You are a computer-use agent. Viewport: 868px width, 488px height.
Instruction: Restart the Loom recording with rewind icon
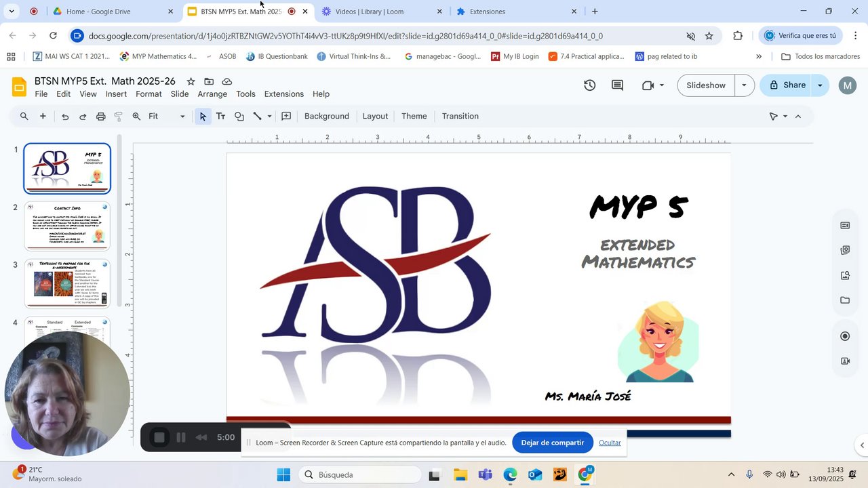coord(201,437)
